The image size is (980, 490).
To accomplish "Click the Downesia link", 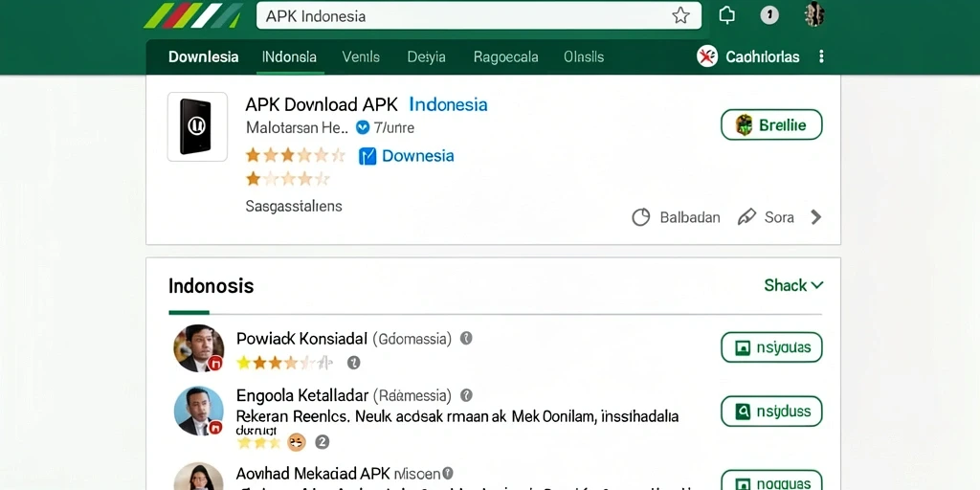I will pos(418,156).
